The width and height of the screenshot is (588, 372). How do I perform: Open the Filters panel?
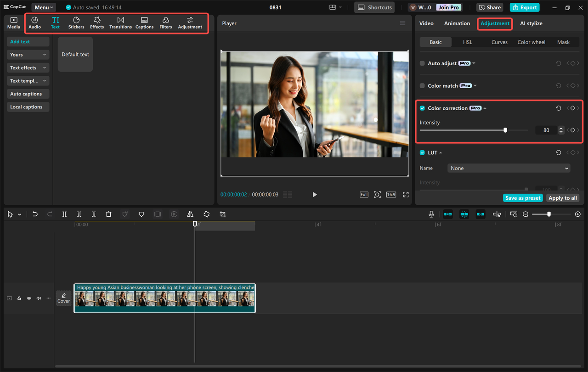coord(165,23)
